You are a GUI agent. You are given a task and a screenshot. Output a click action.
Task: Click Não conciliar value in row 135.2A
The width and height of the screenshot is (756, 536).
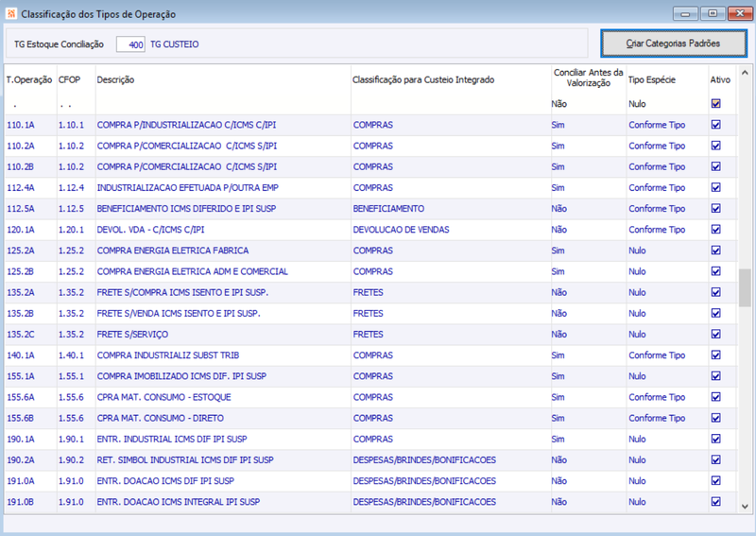(x=558, y=292)
